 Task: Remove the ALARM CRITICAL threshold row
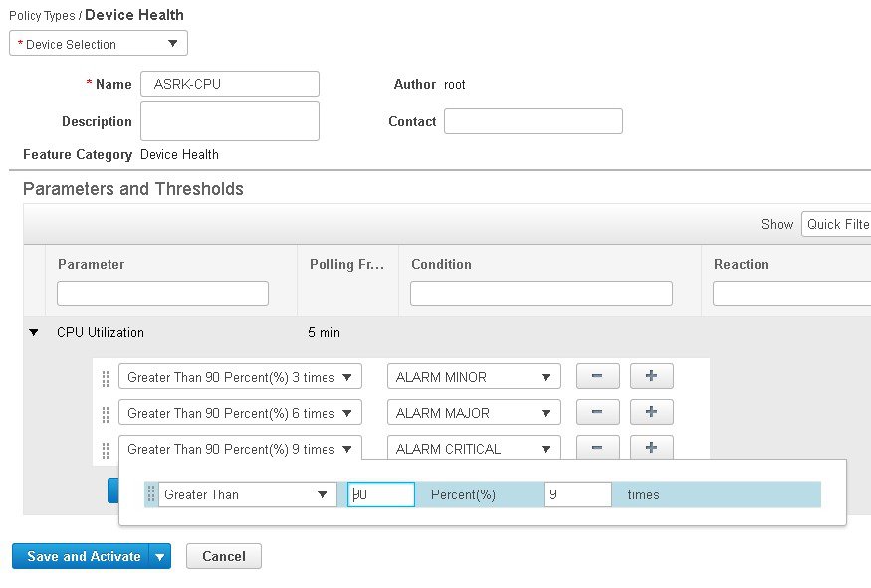(x=597, y=448)
